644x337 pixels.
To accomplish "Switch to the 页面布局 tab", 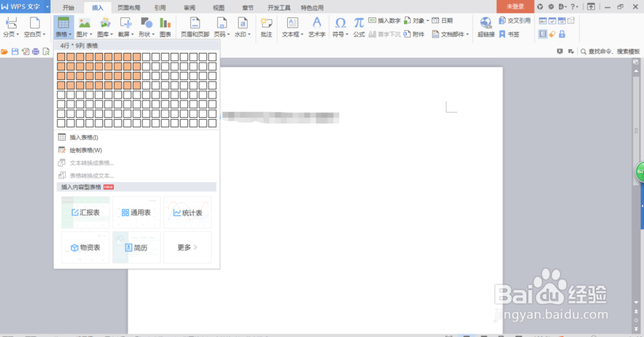I will click(x=129, y=8).
